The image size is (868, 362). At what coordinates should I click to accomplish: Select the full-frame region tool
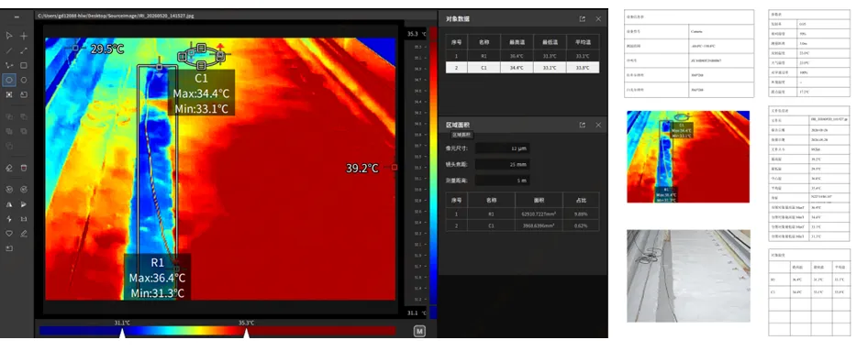click(x=9, y=94)
